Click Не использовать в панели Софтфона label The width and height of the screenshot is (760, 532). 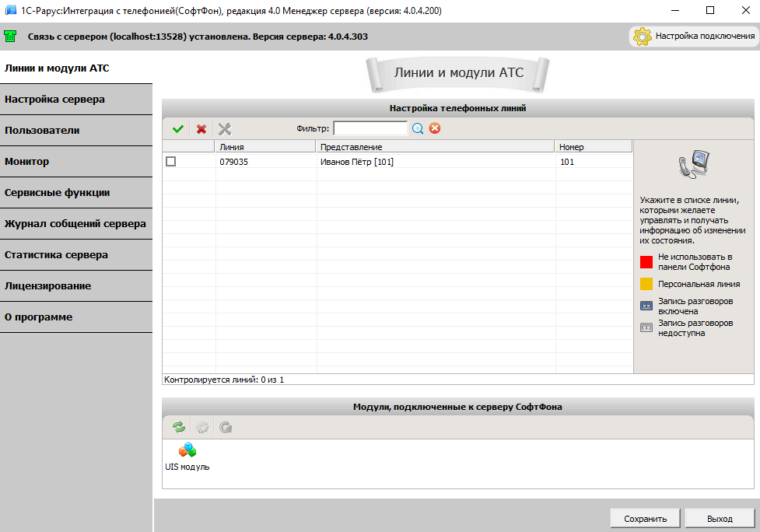pos(695,262)
